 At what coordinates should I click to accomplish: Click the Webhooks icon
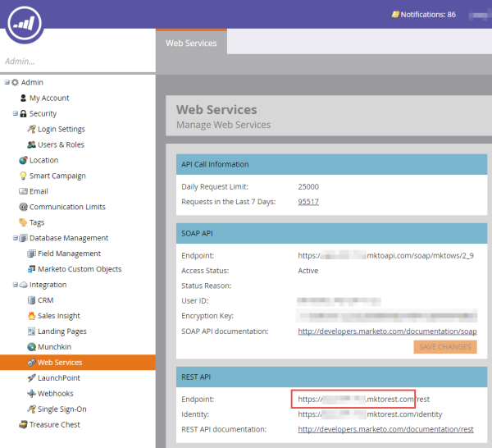(31, 393)
